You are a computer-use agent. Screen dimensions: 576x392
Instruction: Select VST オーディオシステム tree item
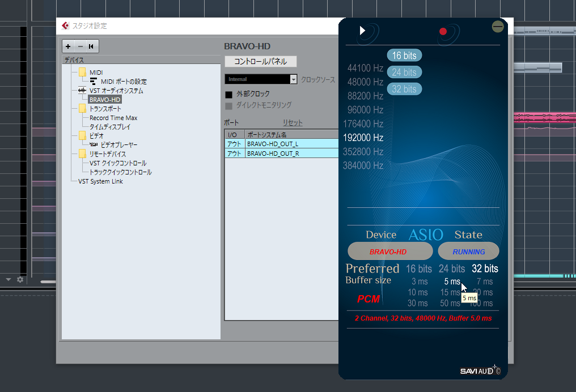coord(116,90)
